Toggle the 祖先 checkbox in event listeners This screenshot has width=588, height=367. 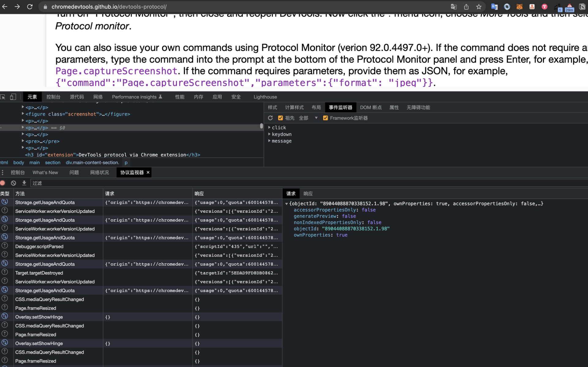coord(279,118)
